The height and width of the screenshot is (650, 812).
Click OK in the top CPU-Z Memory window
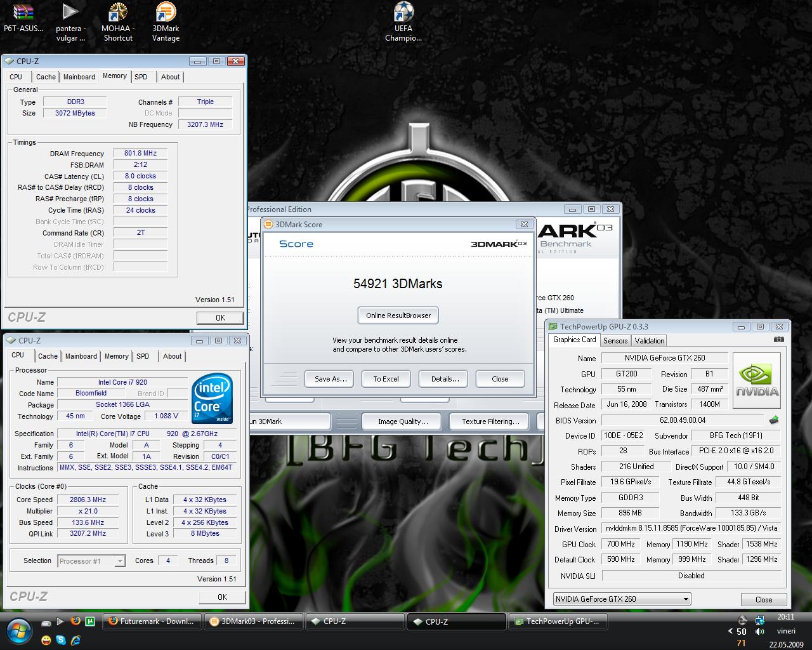220,318
